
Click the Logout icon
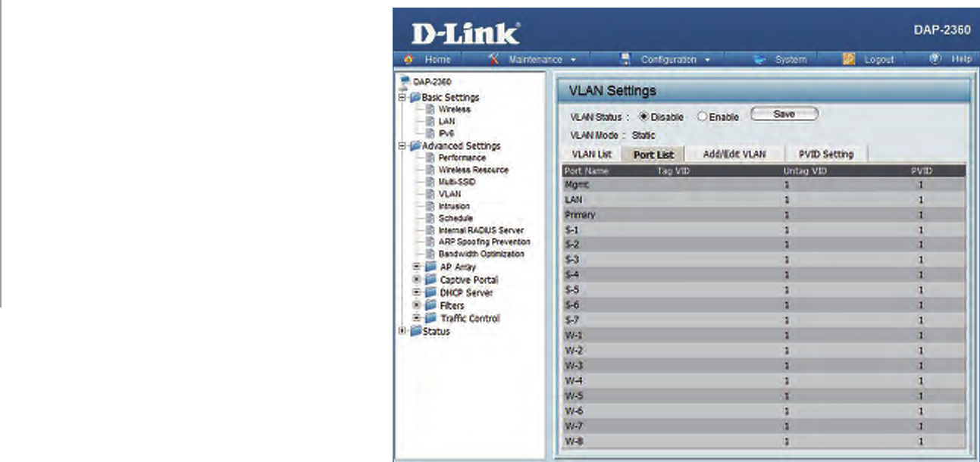pyautogui.click(x=850, y=59)
